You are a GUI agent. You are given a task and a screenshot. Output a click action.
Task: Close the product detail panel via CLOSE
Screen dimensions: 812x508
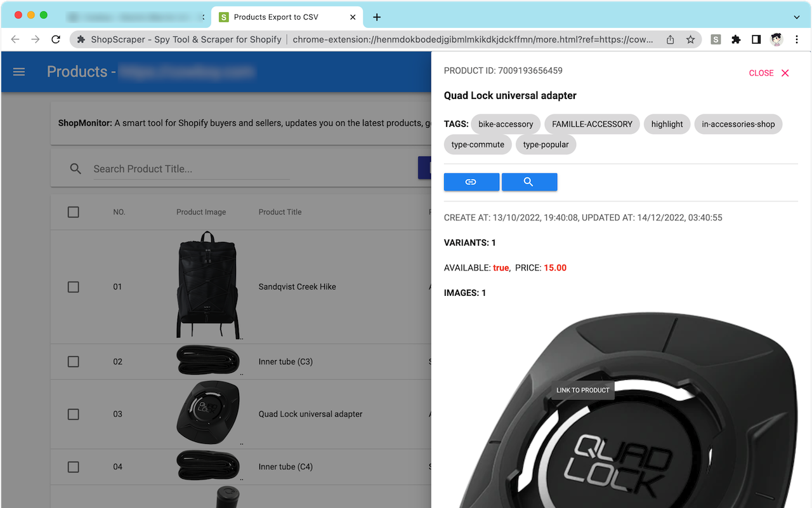[769, 72]
